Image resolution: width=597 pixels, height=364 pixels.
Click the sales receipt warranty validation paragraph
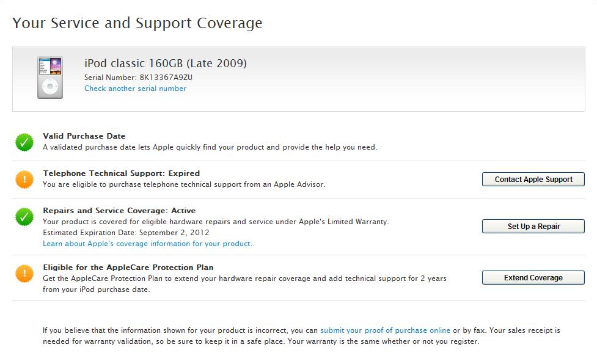[301, 336]
